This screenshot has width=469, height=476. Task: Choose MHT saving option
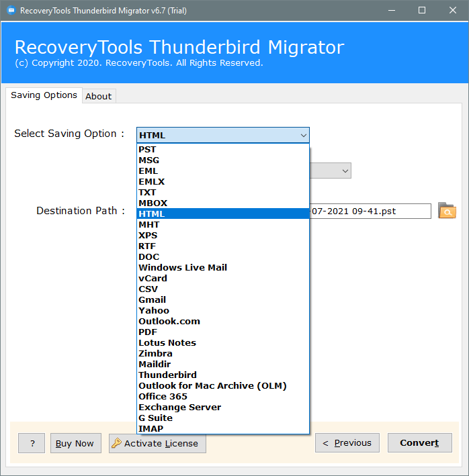point(223,225)
